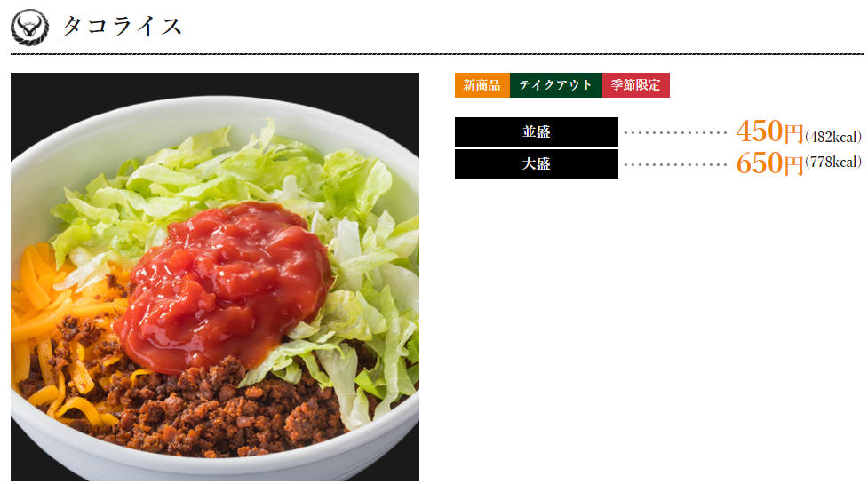
Task: Click the タコライス page title
Action: (x=122, y=26)
